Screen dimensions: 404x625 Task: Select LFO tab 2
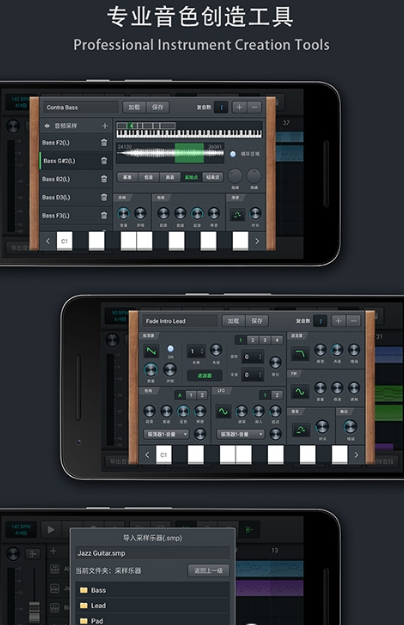coord(277,395)
